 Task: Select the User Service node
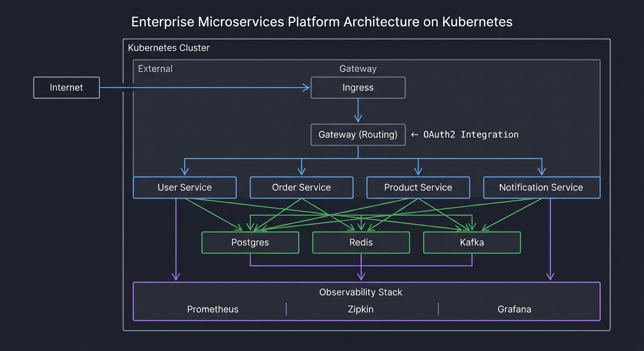point(185,187)
